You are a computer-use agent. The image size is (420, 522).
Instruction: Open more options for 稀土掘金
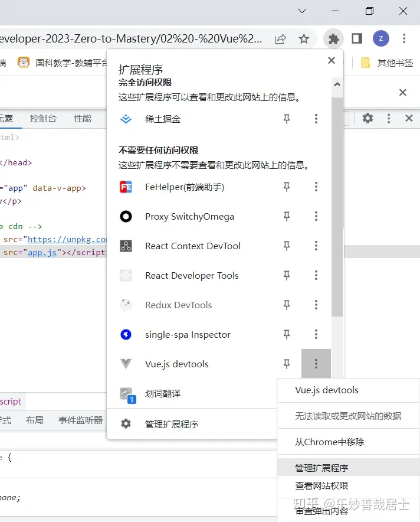pyautogui.click(x=316, y=119)
